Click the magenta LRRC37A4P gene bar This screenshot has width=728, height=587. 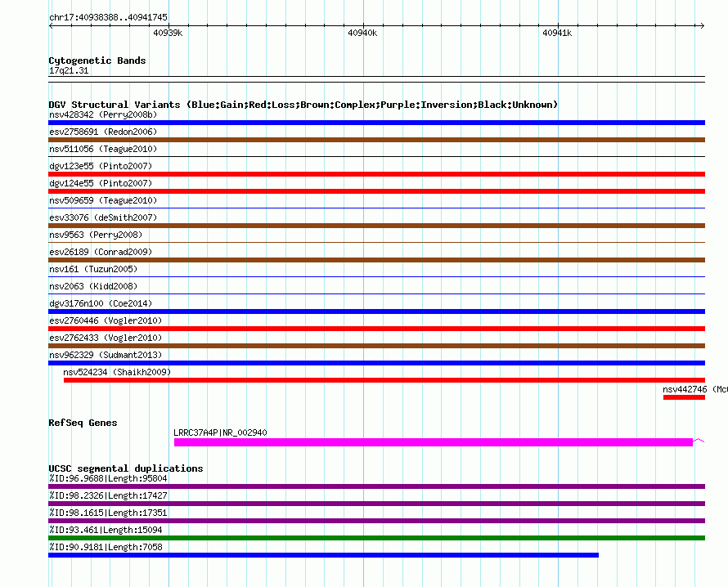tap(434, 442)
